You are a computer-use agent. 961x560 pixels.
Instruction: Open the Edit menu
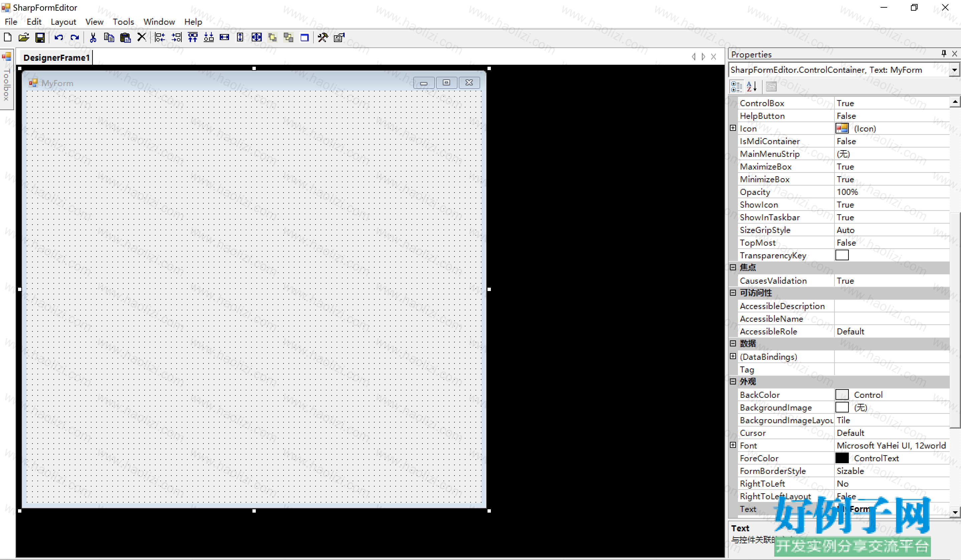coord(34,22)
